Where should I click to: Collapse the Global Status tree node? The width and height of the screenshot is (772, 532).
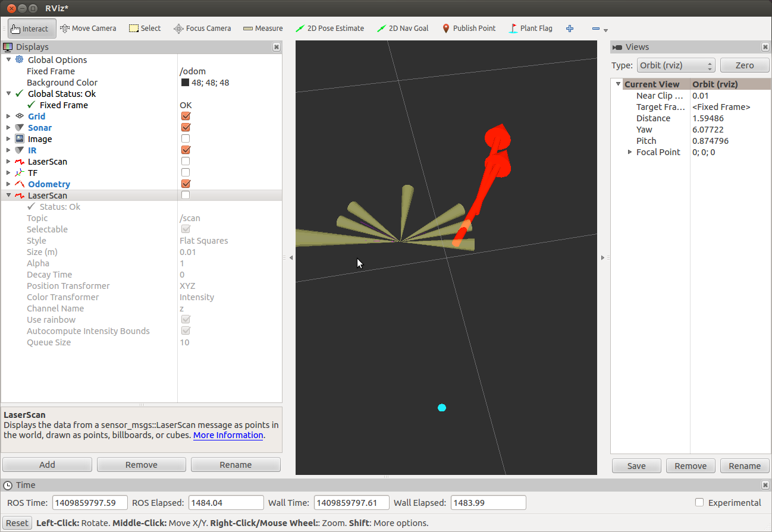[x=8, y=93]
